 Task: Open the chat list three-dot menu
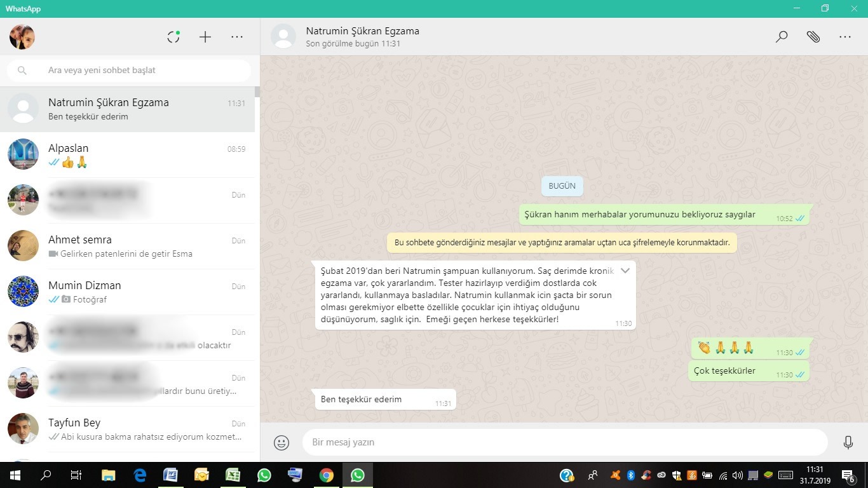pyautogui.click(x=237, y=37)
